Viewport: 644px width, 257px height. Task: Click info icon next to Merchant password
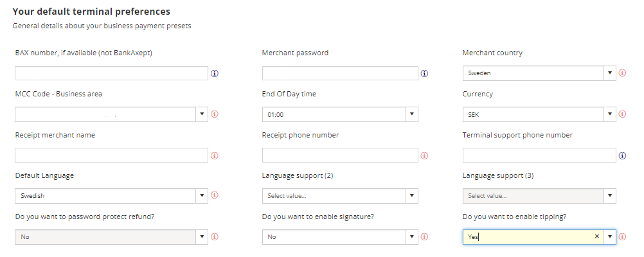pos(425,73)
